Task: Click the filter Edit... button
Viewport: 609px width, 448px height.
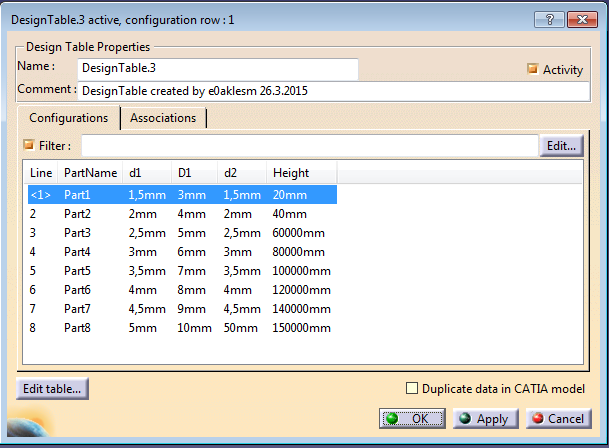Action: [561, 146]
